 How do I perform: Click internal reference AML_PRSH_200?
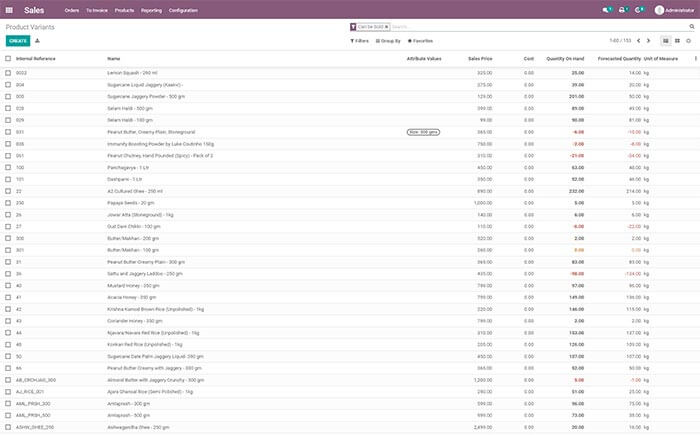33,404
